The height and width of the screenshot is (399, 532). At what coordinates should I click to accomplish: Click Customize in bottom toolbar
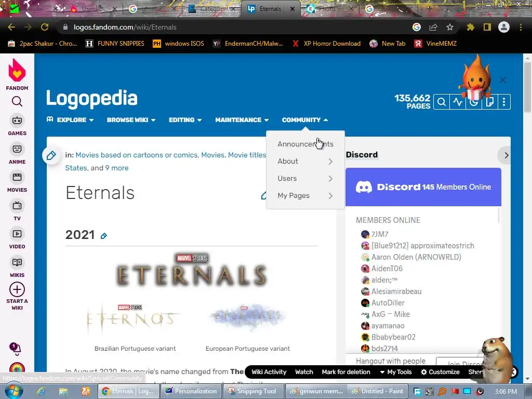(440, 372)
